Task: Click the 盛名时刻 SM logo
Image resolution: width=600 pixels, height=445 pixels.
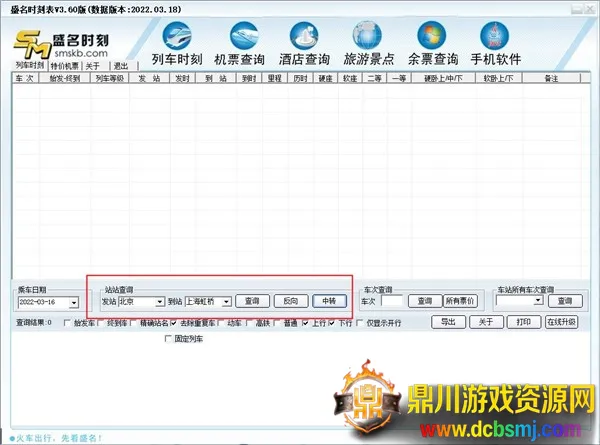Action: [62, 44]
